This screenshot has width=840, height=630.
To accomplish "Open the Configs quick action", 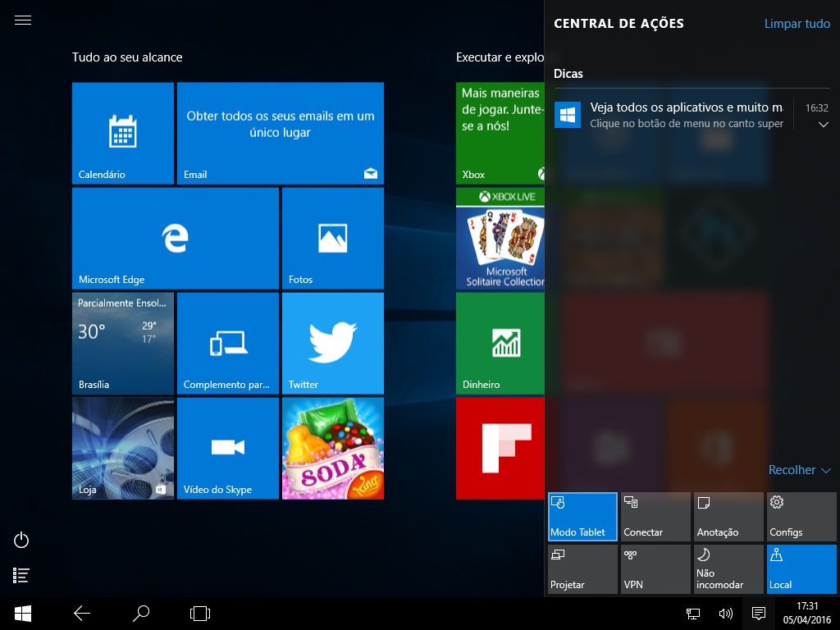I will pos(801,517).
